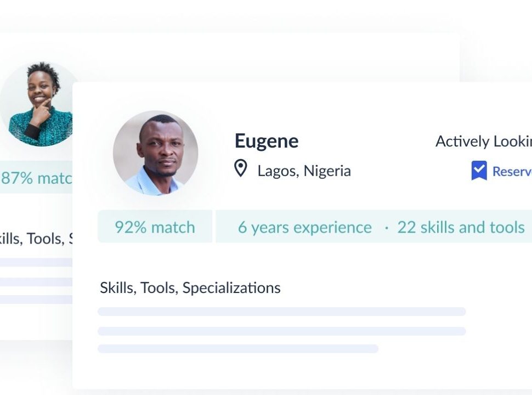The height and width of the screenshot is (395, 532).
Task: Click the shortest third placeholder bar on Eugene's card
Action: click(x=238, y=349)
